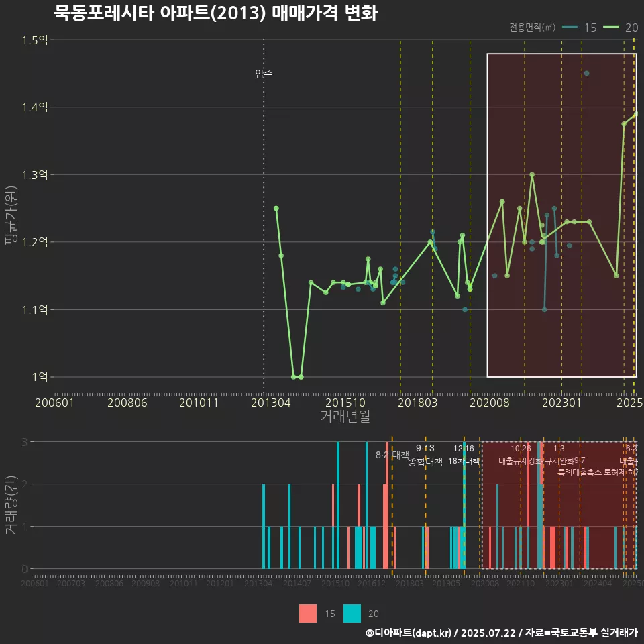Image resolution: width=644 pixels, height=644 pixels.
Task: Select the teal 20 swatch in the bottom legend
Action: 352,614
